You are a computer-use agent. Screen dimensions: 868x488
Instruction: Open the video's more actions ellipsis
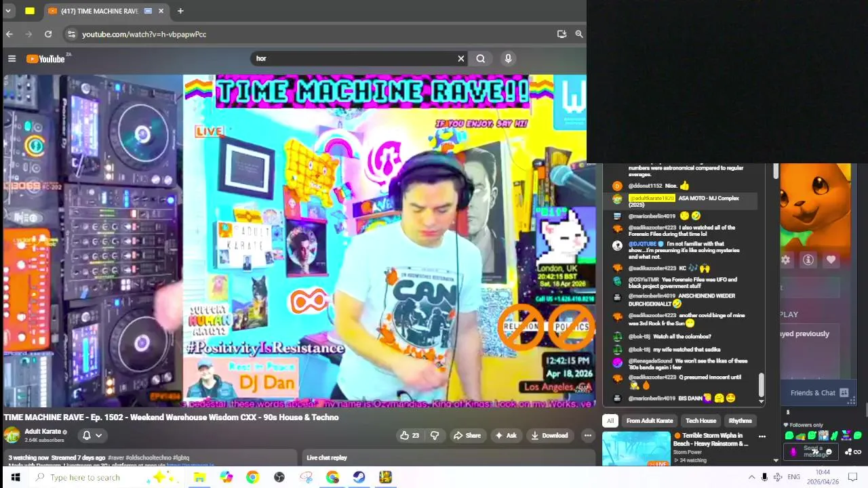pos(587,435)
